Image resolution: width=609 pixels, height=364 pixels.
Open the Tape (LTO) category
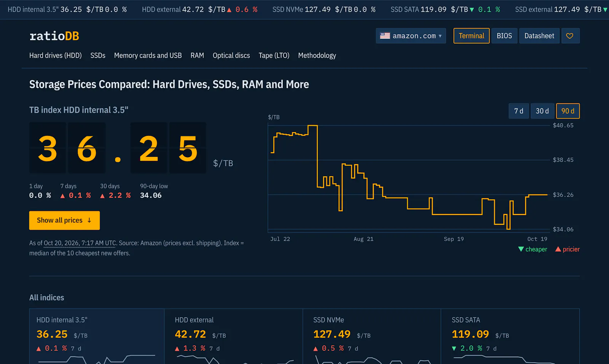click(x=274, y=56)
